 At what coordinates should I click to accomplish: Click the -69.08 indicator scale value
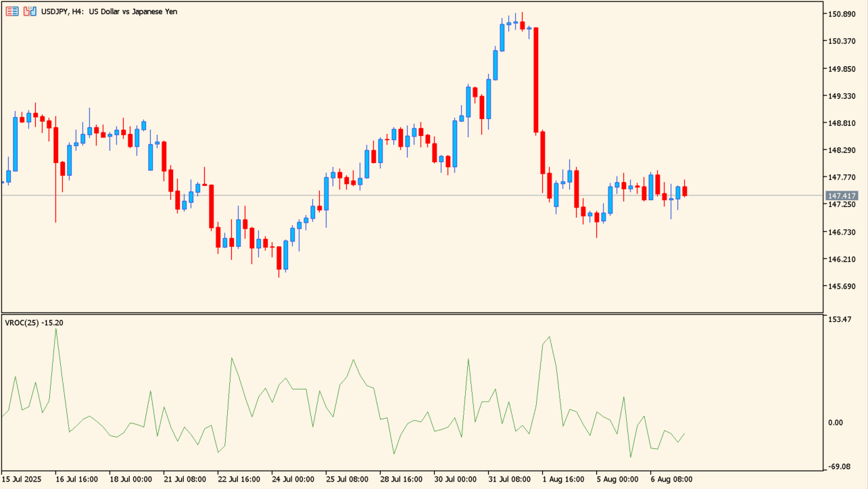(840, 467)
